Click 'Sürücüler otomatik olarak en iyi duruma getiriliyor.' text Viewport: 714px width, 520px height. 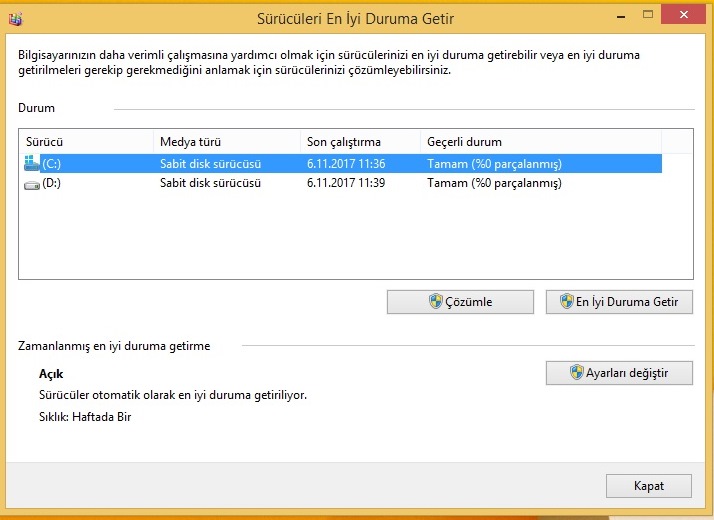(x=173, y=395)
